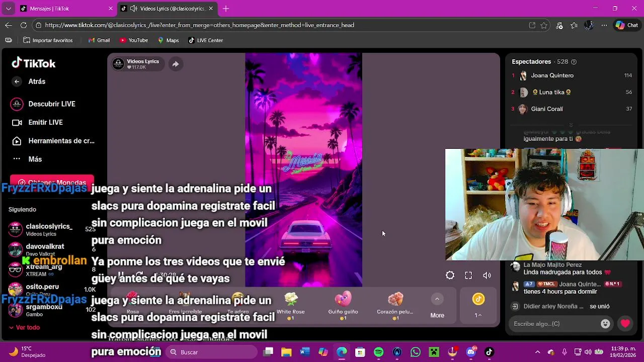Open the emoji picker in chat
The height and width of the screenshot is (362, 644).
(606, 324)
